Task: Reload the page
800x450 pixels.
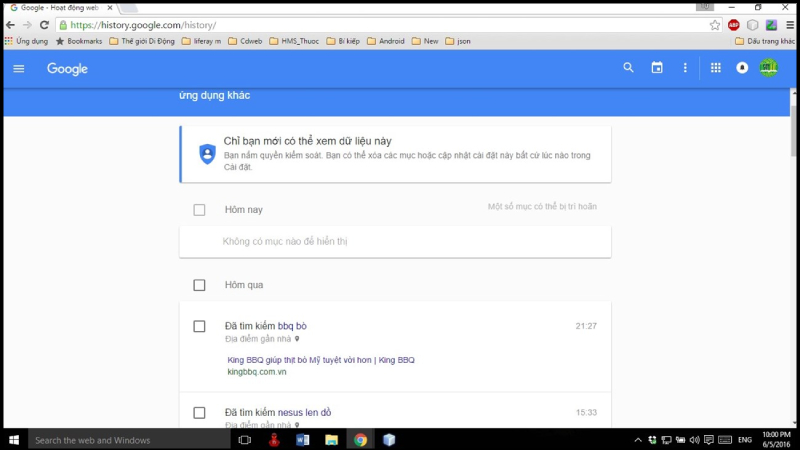Action: 44,25
